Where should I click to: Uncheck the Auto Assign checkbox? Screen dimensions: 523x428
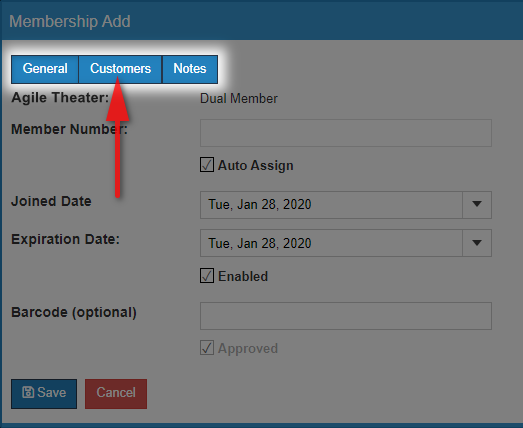[207, 165]
